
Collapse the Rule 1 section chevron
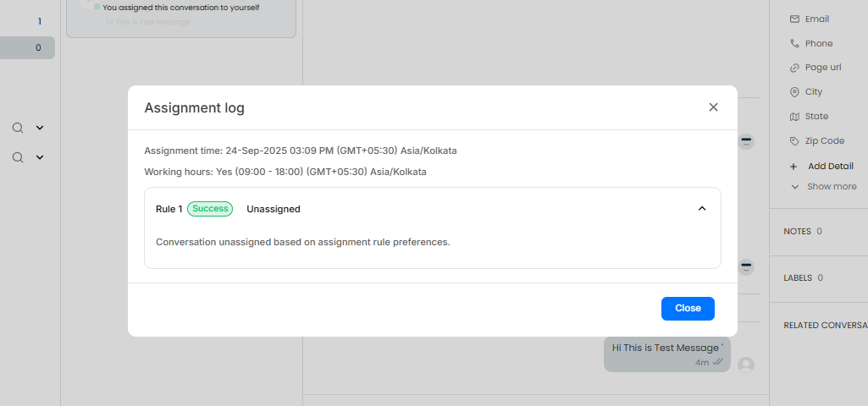pos(702,209)
